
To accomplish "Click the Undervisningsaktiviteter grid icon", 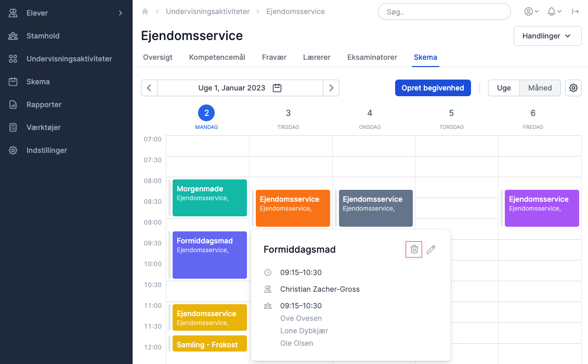I will point(13,59).
